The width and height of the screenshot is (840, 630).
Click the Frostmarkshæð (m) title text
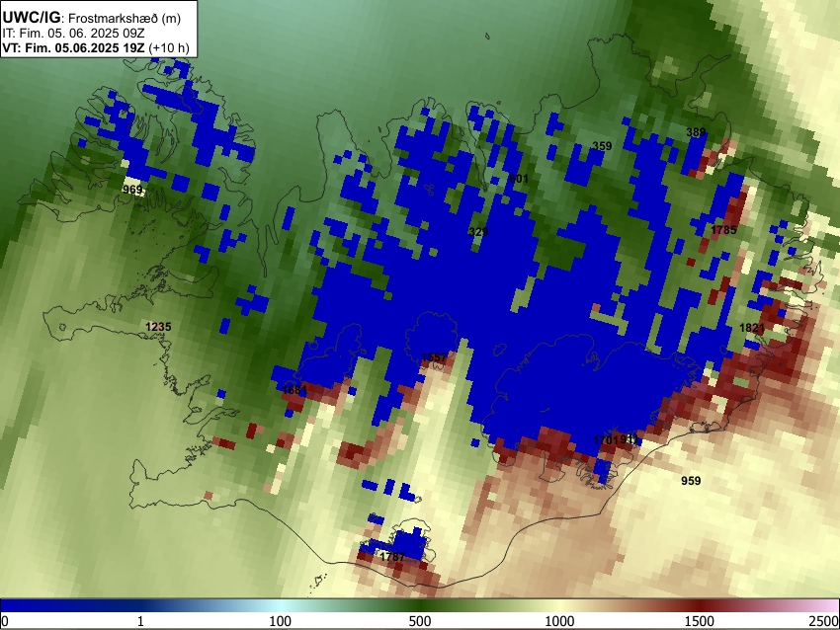pyautogui.click(x=125, y=18)
